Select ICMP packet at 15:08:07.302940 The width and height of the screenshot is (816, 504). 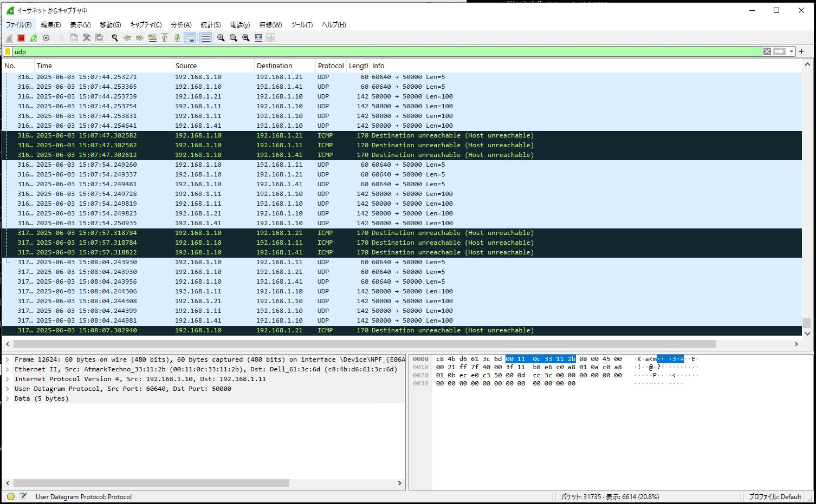click(x=401, y=330)
